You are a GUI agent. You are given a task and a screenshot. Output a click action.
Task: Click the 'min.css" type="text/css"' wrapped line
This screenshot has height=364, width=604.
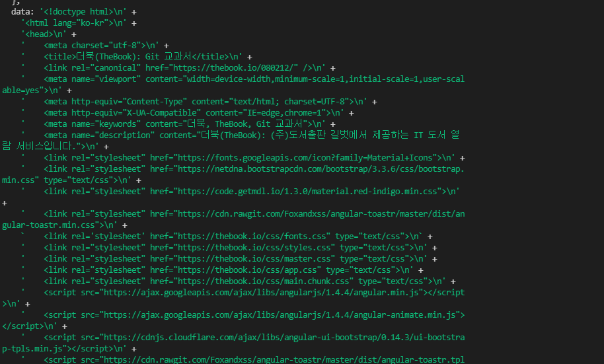click(x=71, y=180)
